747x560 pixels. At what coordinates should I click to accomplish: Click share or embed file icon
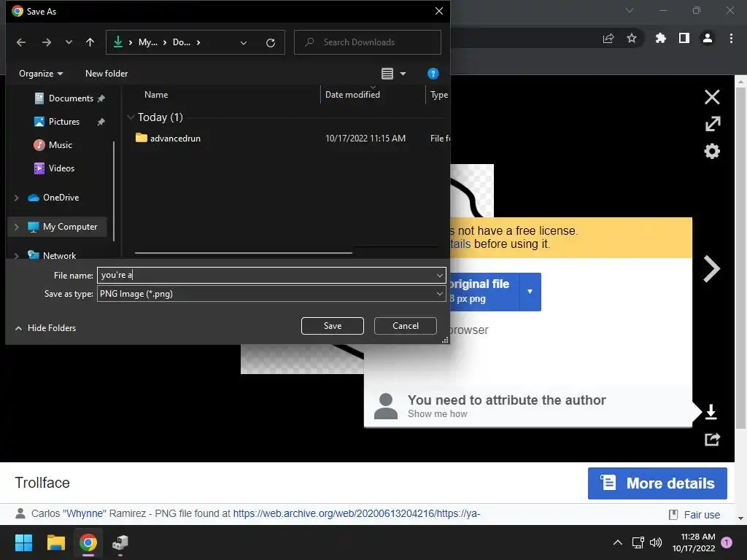pos(712,439)
